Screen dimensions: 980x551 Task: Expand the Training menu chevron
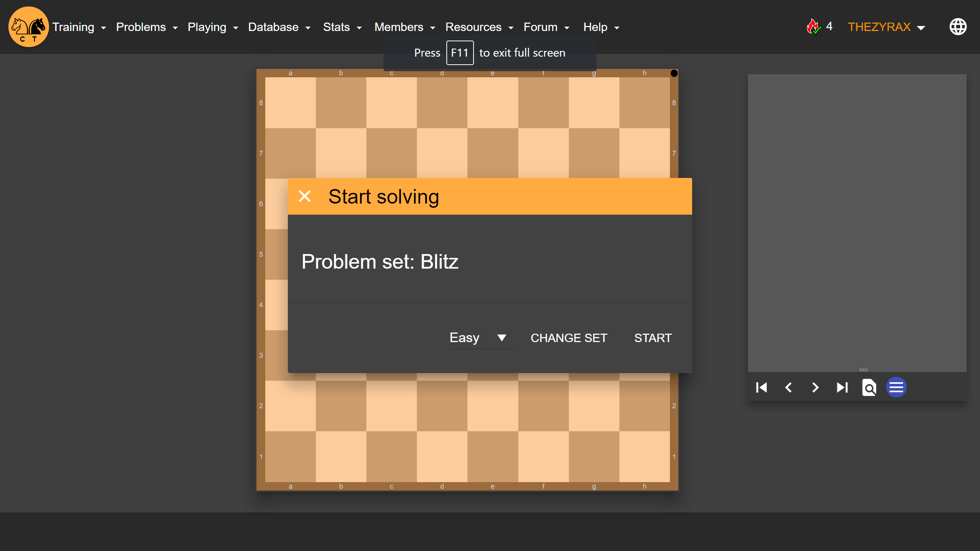pos(103,28)
